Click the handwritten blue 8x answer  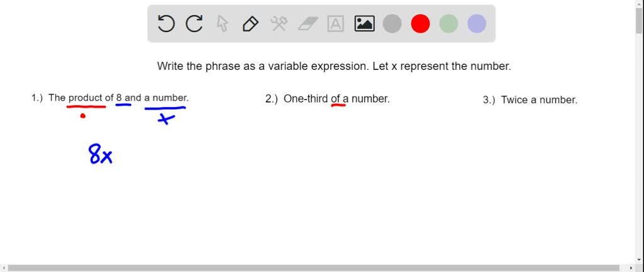(x=101, y=154)
